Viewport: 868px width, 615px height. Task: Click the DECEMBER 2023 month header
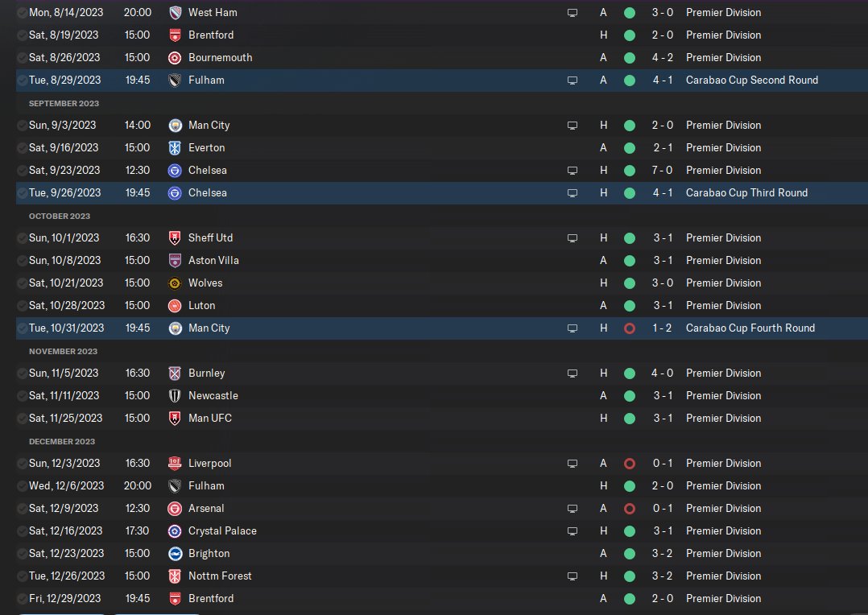pyautogui.click(x=62, y=442)
